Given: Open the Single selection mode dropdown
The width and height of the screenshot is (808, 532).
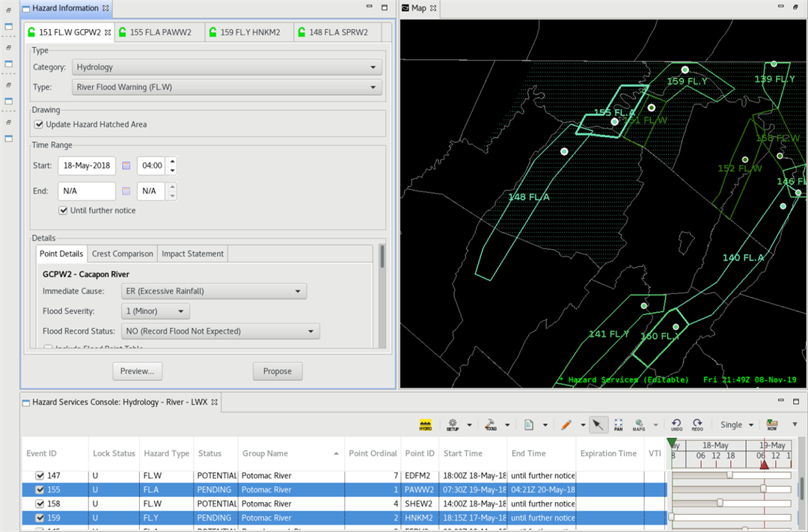Looking at the screenshot, I should (737, 425).
